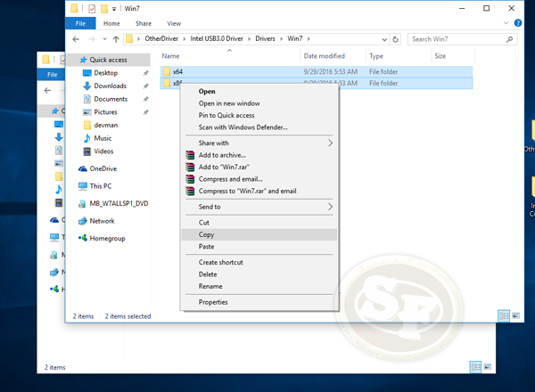Open the devman folder in sidebar
Screen dimensions: 535x392
pyautogui.click(x=106, y=125)
